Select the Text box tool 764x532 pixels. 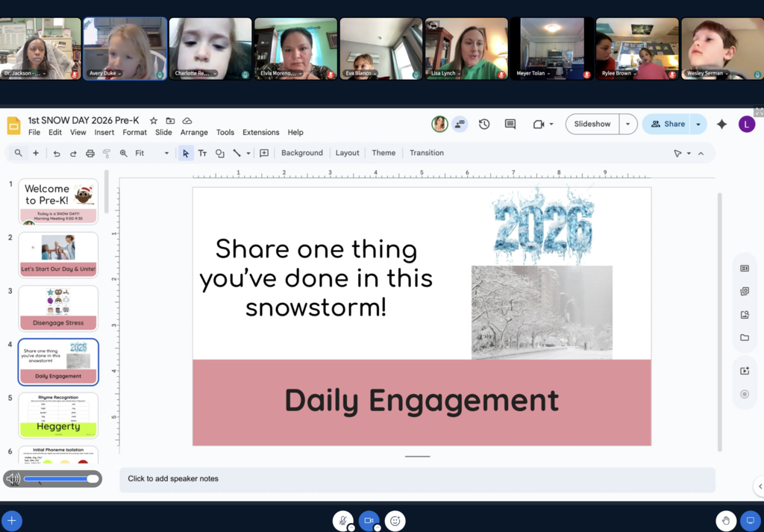[202, 152]
